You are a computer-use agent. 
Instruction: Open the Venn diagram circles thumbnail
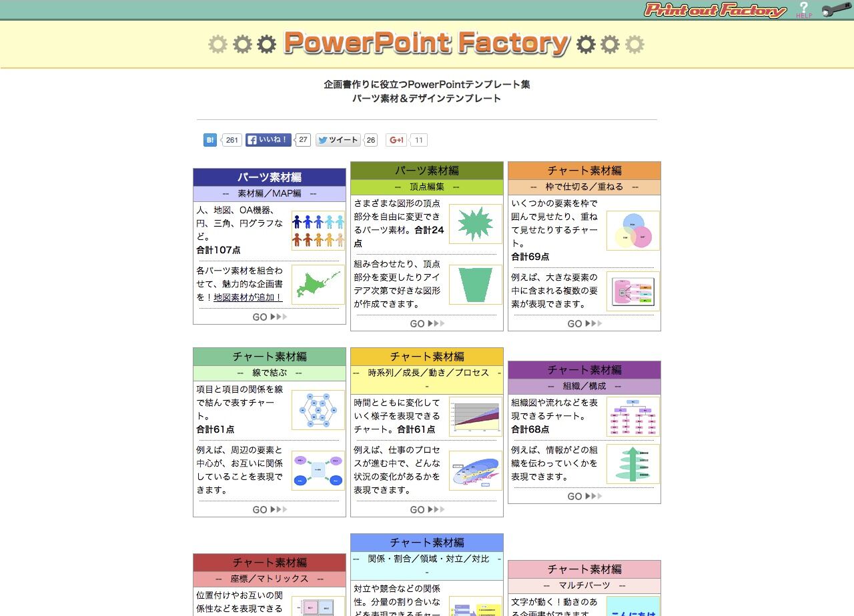633,231
